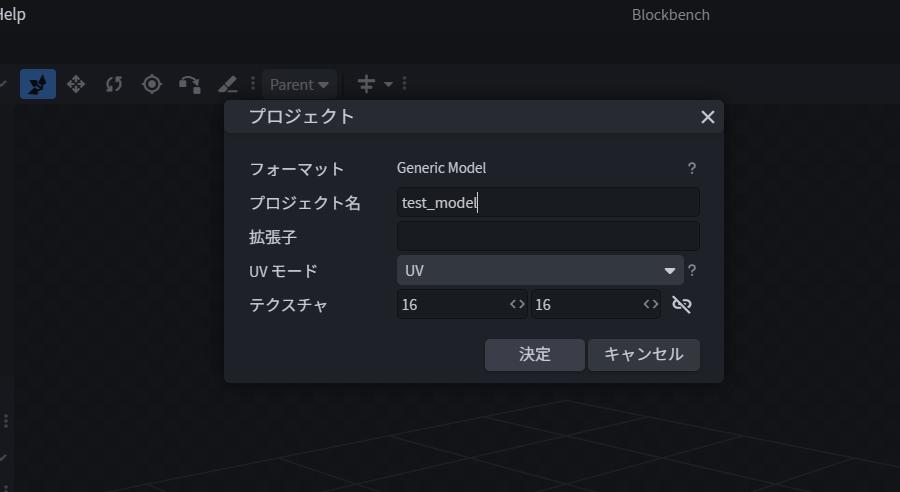900x492 pixels.
Task: Click the texture height slider arrows
Action: [x=650, y=304]
